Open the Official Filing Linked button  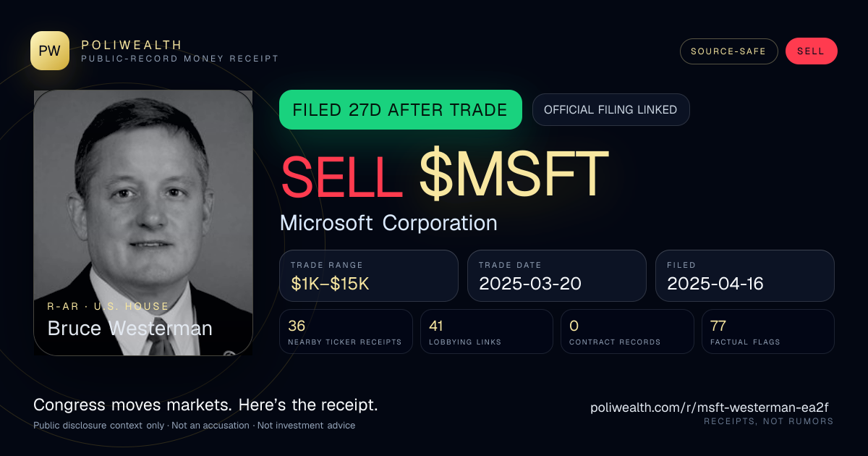click(610, 110)
